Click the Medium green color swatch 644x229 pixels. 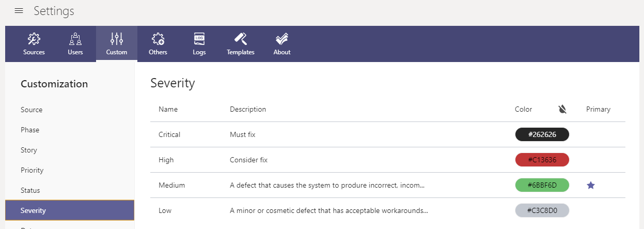pos(542,185)
